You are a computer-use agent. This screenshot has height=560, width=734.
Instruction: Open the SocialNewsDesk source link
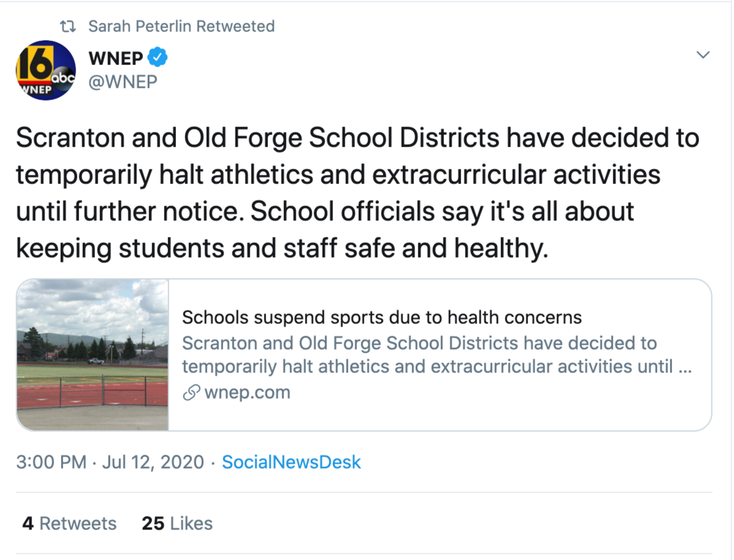click(291, 462)
